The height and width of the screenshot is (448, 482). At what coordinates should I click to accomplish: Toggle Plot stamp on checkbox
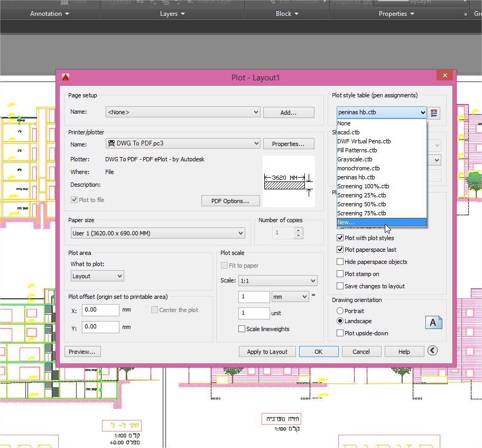[x=340, y=274]
